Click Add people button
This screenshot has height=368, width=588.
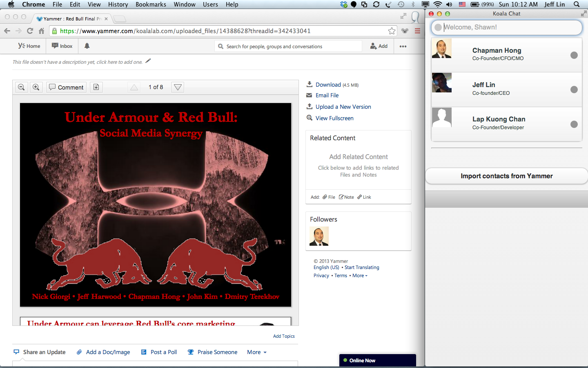[379, 46]
